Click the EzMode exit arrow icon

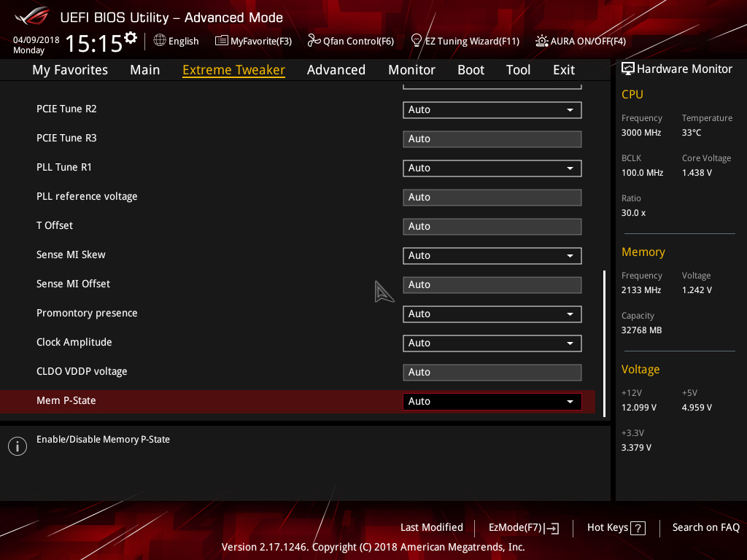tap(553, 528)
